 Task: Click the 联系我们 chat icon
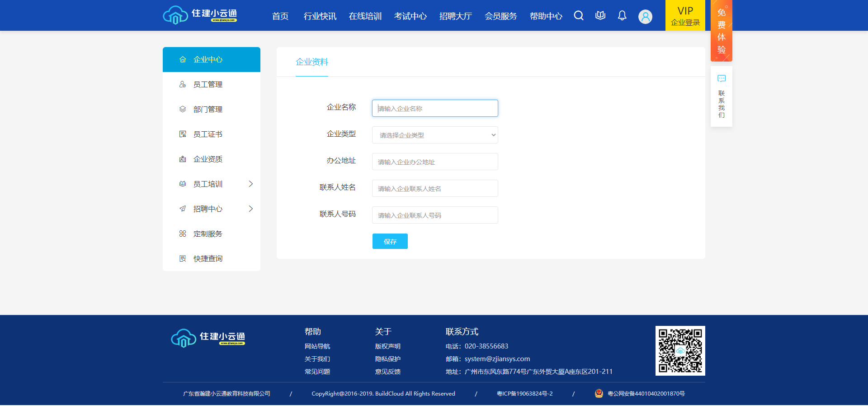[x=722, y=79]
